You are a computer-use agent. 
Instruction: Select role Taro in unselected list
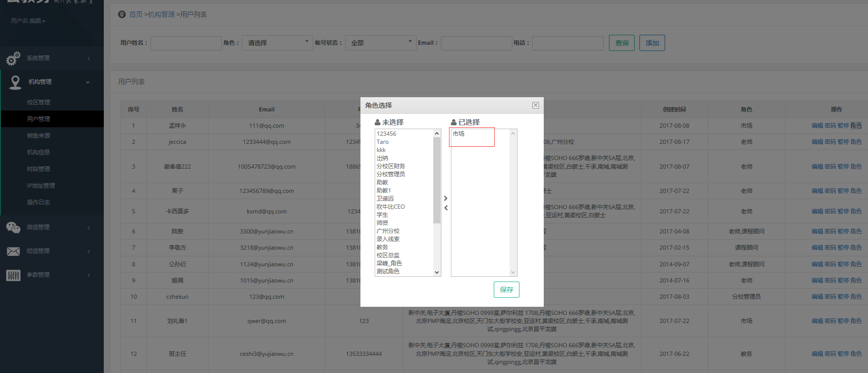tap(404, 142)
